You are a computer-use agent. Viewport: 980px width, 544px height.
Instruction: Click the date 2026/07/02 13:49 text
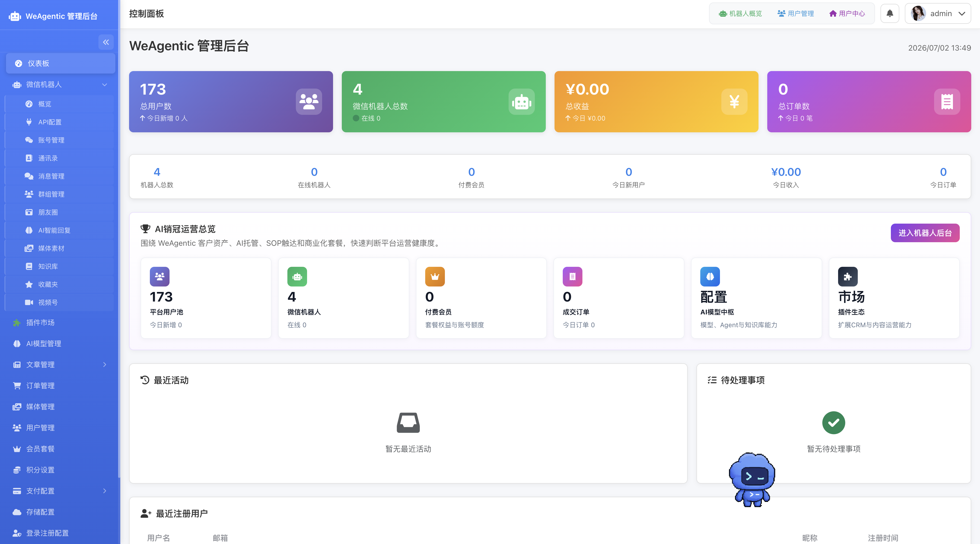(x=939, y=48)
